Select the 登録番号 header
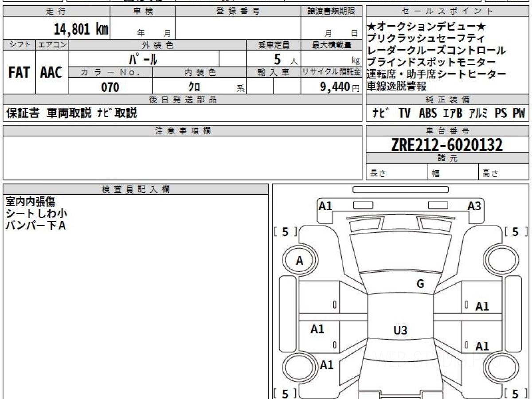The image size is (532, 399). (x=238, y=12)
